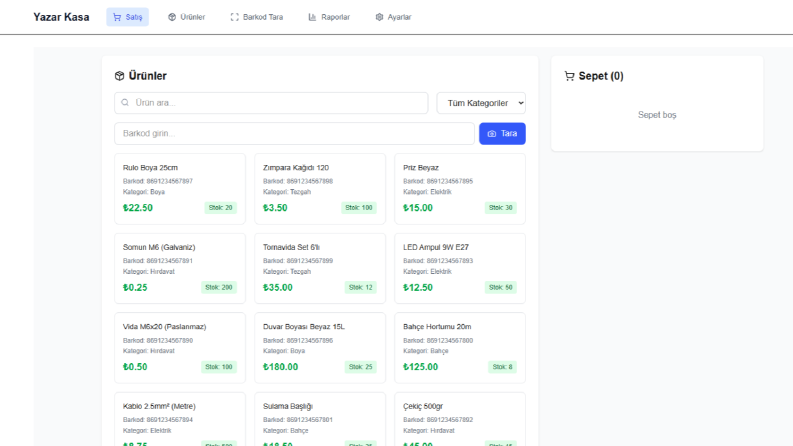This screenshot has width=793, height=446.
Task: Select the Zımpara Kağıdı 120 product card
Action: click(x=320, y=189)
